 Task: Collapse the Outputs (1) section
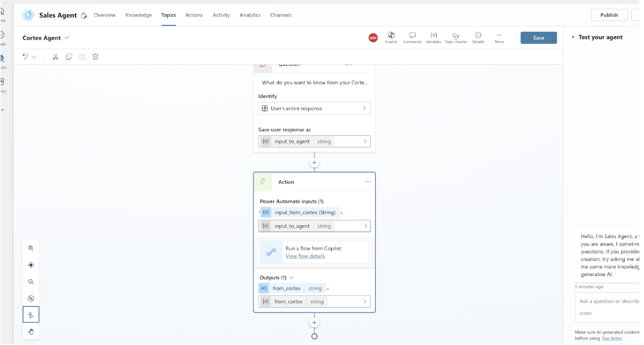(x=291, y=278)
